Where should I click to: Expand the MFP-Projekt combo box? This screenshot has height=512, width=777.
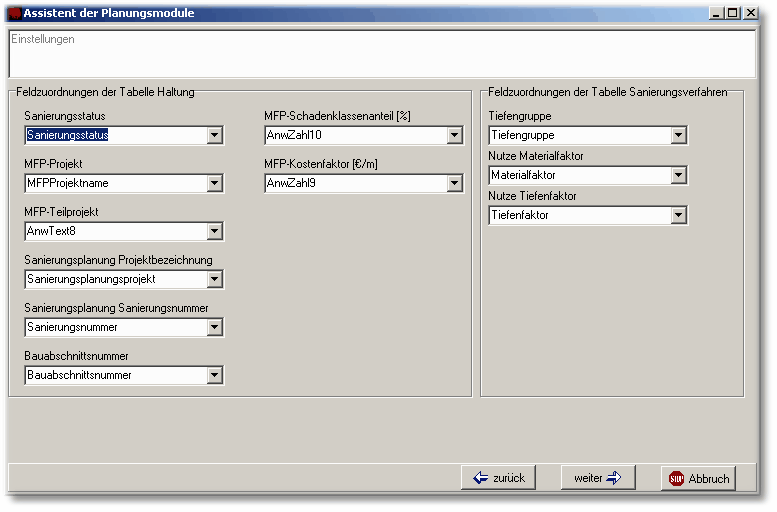pos(214,183)
